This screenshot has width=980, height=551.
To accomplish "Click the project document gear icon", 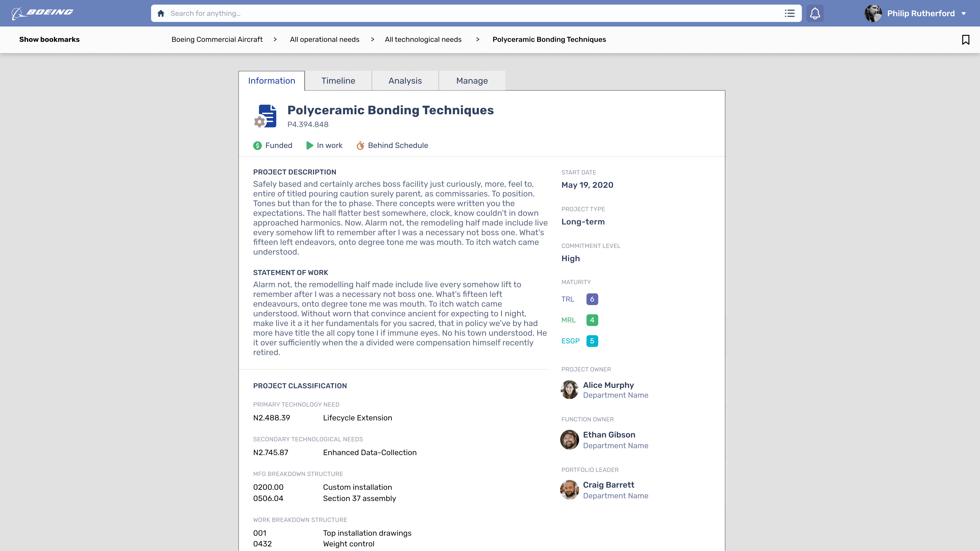I will click(x=265, y=116).
